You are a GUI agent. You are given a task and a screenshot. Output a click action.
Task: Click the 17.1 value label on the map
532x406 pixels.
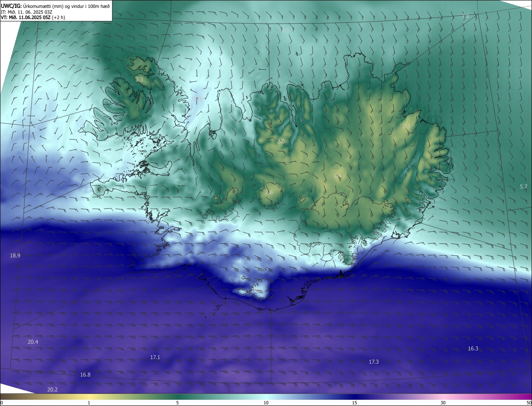click(x=155, y=357)
